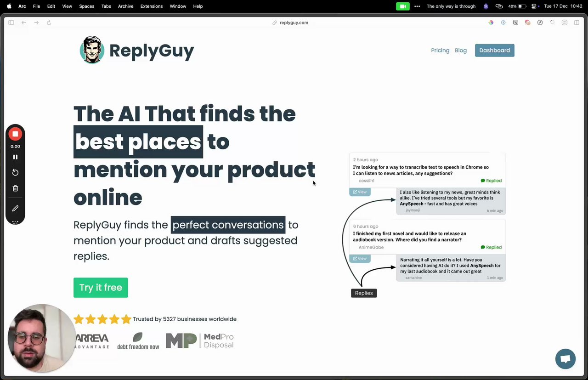This screenshot has width=588, height=380.
Task: Open the Pricing page link
Action: 440,50
